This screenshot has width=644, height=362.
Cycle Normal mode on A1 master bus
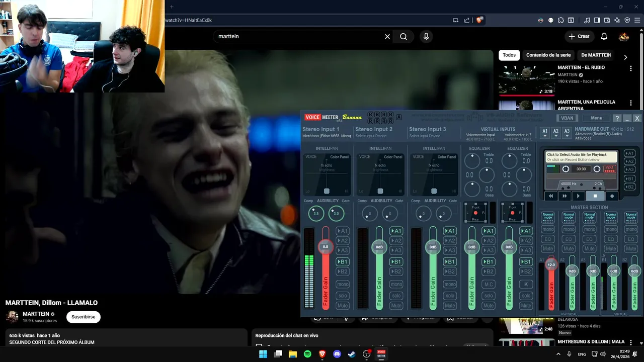tap(548, 217)
